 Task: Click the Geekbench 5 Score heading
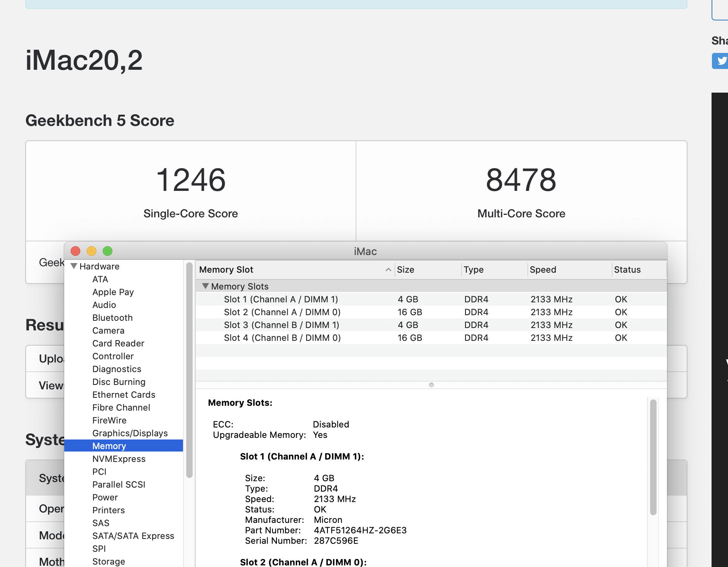tap(100, 120)
